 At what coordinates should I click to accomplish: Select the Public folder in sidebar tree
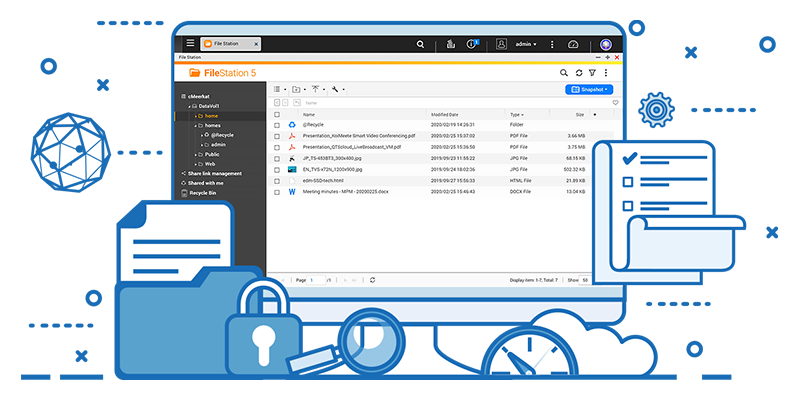coord(212,155)
